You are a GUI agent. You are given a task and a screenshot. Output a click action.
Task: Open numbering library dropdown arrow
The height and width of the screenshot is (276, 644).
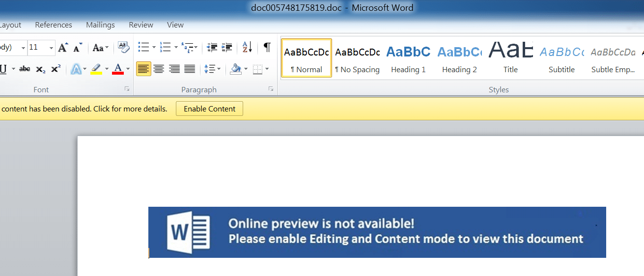(175, 47)
